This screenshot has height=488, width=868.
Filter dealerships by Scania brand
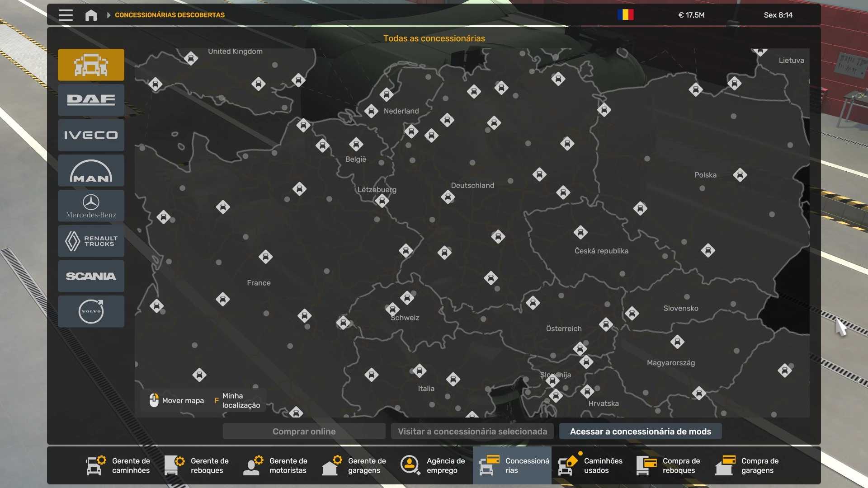pos(91,276)
